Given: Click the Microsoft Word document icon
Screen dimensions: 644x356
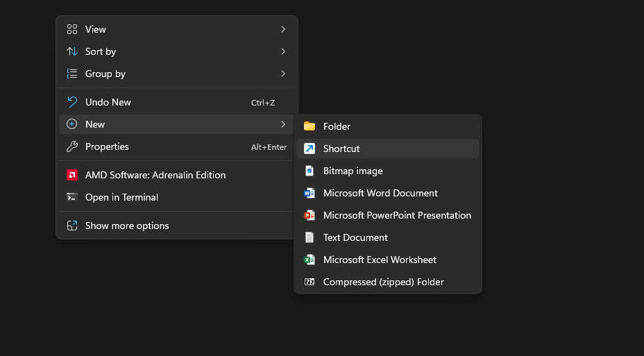Looking at the screenshot, I should point(310,193).
